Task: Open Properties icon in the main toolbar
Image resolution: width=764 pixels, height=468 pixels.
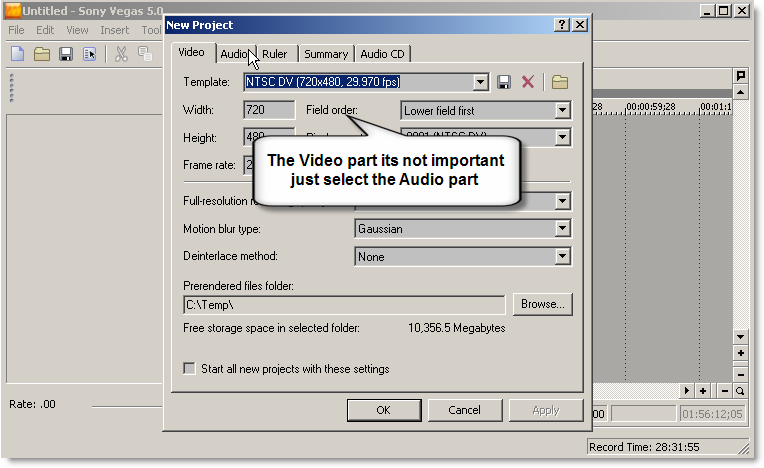Action: click(90, 54)
